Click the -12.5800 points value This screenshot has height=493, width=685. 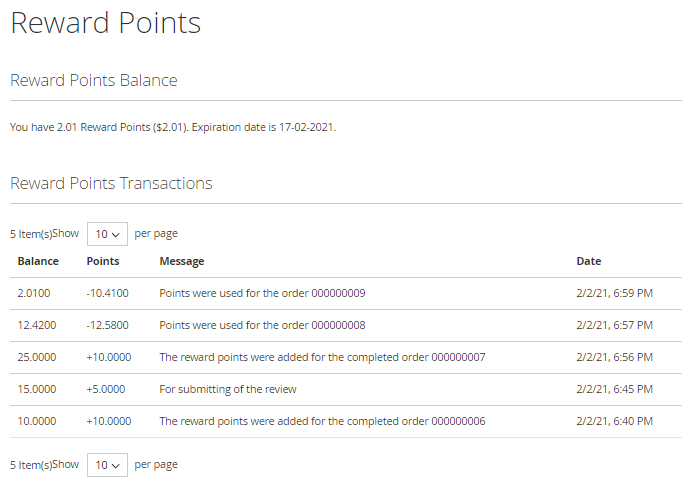tap(108, 326)
